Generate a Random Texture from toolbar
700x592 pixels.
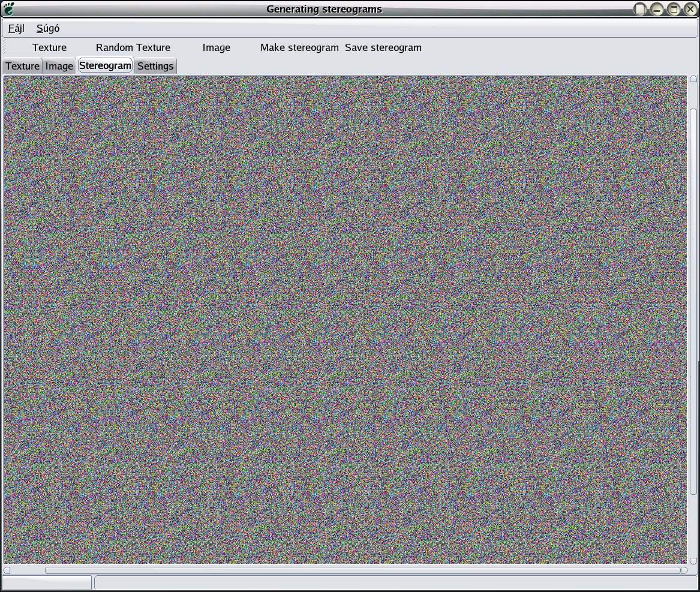pos(133,47)
